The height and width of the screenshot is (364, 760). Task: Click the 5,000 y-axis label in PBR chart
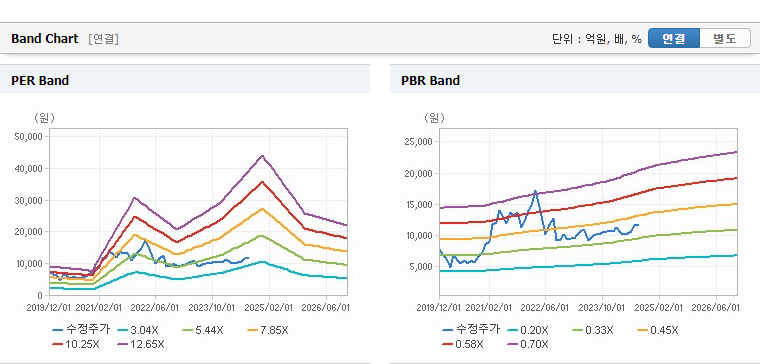click(422, 267)
